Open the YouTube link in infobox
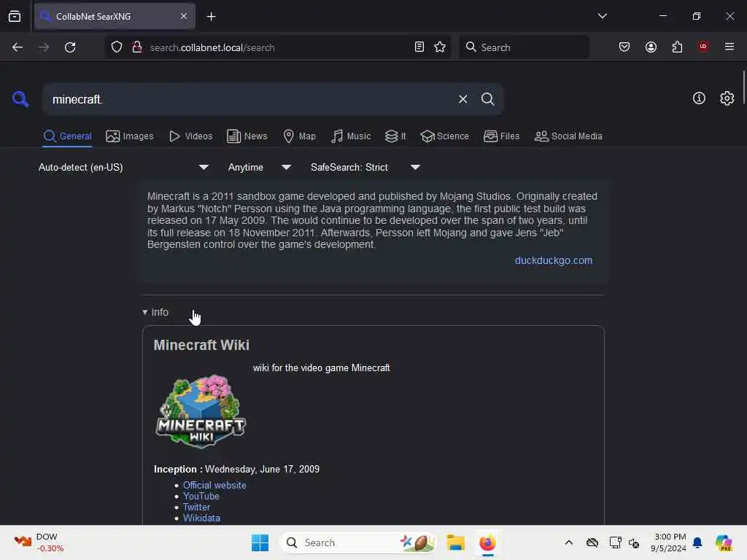The width and height of the screenshot is (747, 560). tap(201, 496)
